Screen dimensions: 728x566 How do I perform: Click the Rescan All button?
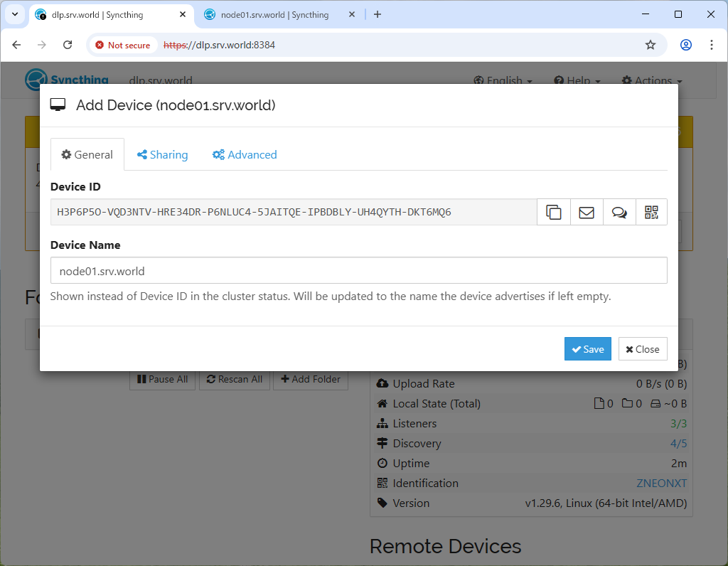tap(235, 379)
